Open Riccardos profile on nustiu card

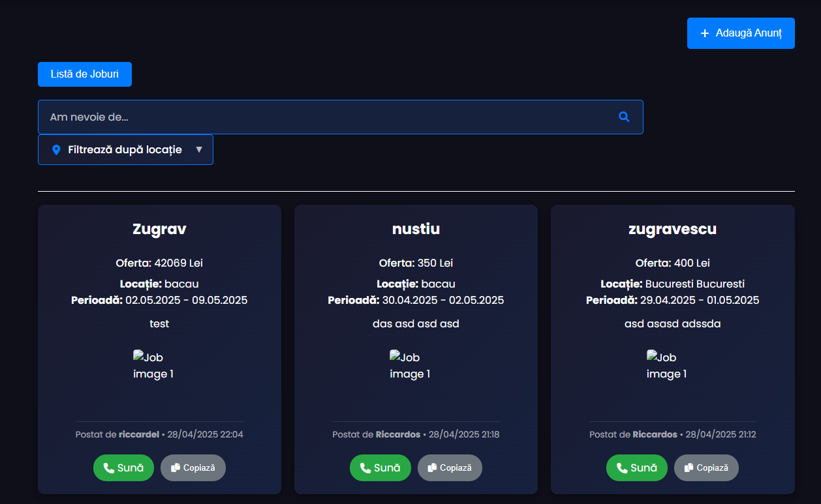point(397,434)
